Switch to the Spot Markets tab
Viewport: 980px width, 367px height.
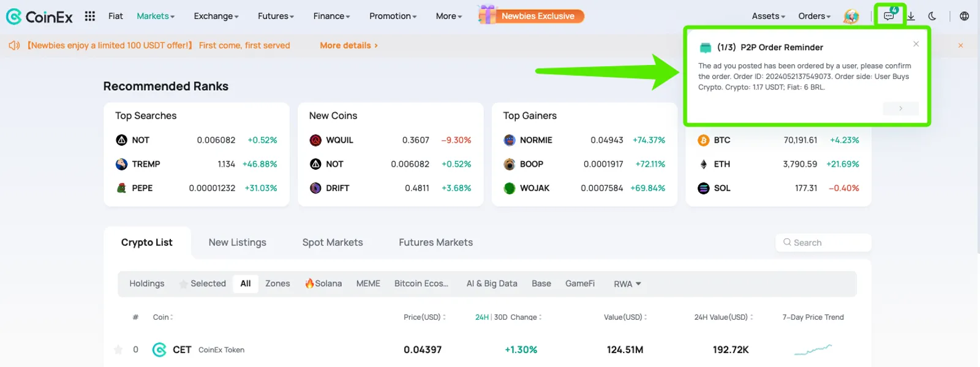pyautogui.click(x=333, y=243)
